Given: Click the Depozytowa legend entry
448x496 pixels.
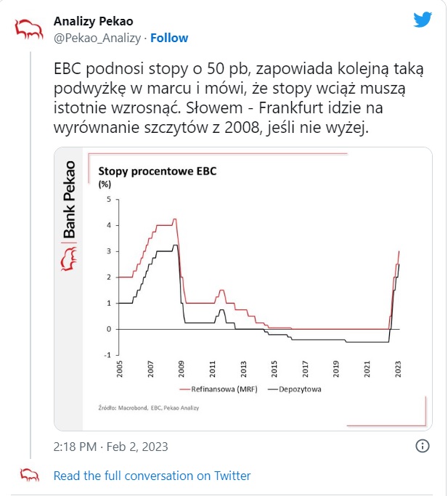Looking at the screenshot, I should click(295, 389).
